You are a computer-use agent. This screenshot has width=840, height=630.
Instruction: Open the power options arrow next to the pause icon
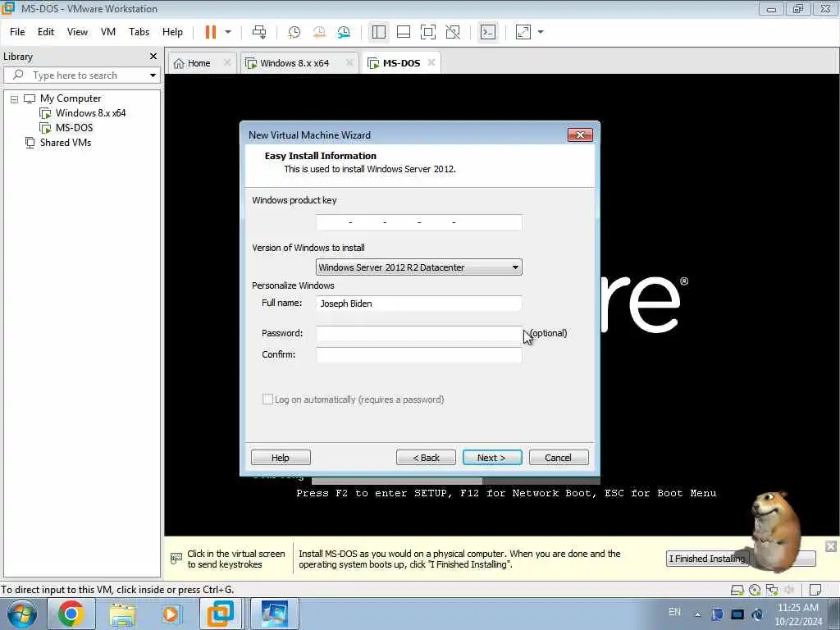228,32
